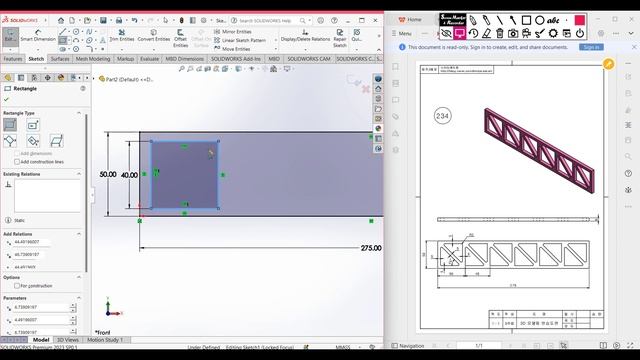
Task: Click the pencil tool in ScreenMarker
Action: [473, 20]
